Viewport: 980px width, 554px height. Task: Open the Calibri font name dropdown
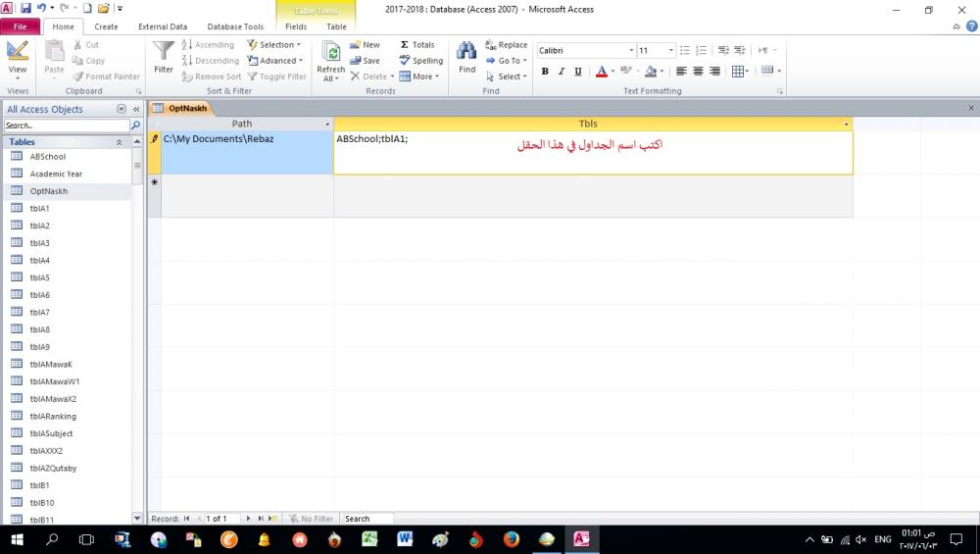click(x=631, y=50)
